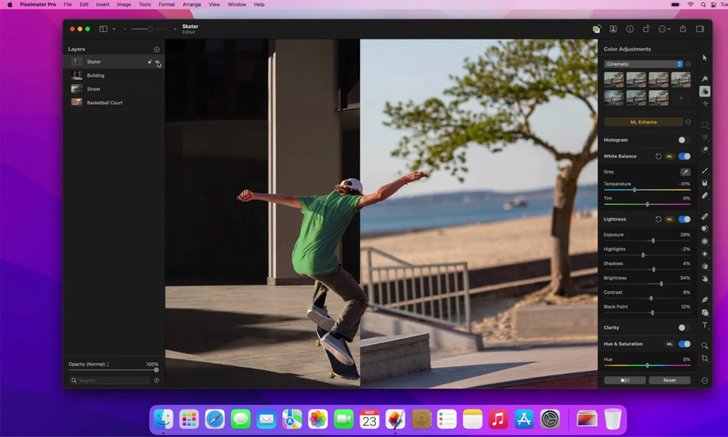The height and width of the screenshot is (437, 728).
Task: Click the info button beside ML Enhance
Action: tap(688, 122)
